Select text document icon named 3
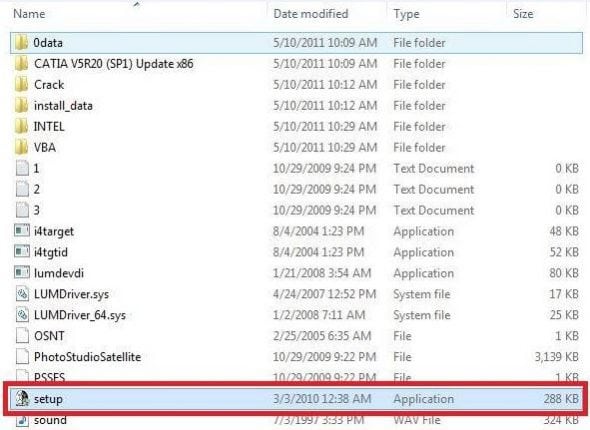Viewport: 590px width, 430px height. 22,210
